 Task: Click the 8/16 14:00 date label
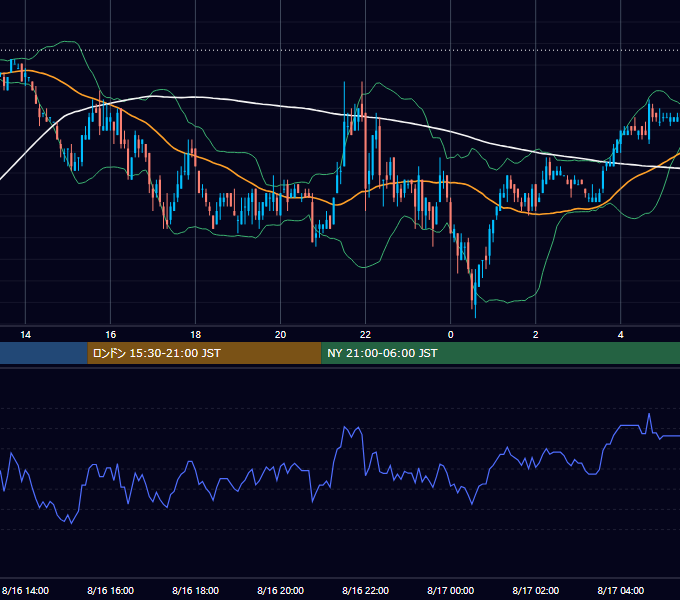[26, 590]
